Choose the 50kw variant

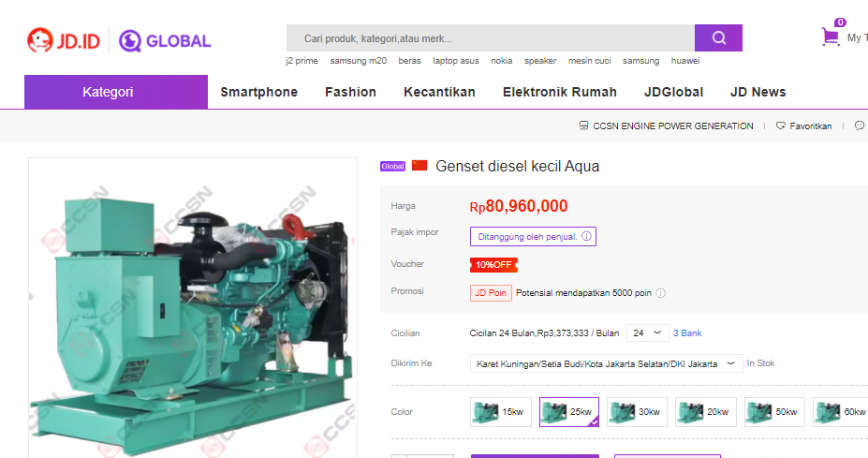click(773, 412)
